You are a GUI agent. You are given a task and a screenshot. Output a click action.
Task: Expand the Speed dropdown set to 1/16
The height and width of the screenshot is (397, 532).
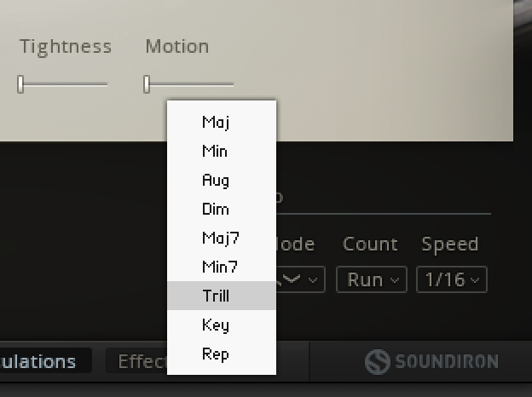[x=451, y=279]
